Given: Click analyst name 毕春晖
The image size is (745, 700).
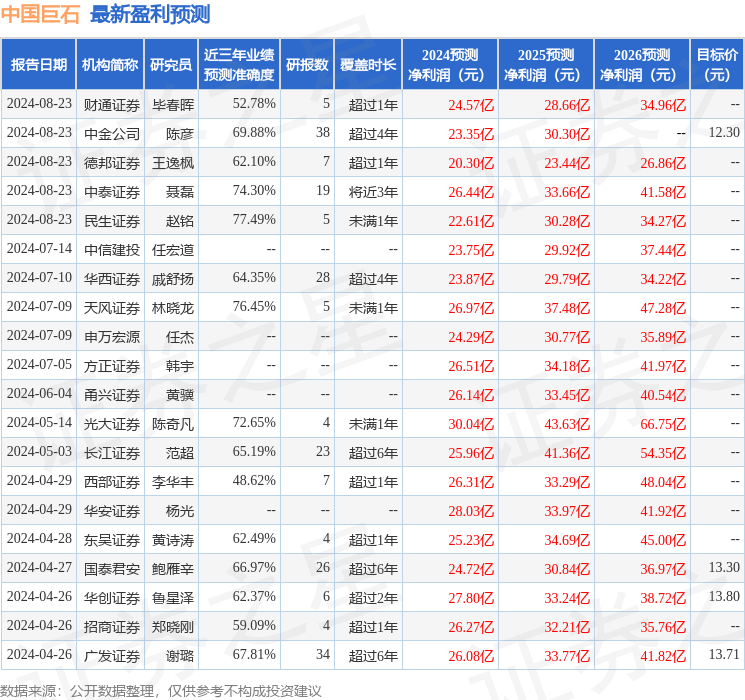Looking at the screenshot, I should [173, 105].
